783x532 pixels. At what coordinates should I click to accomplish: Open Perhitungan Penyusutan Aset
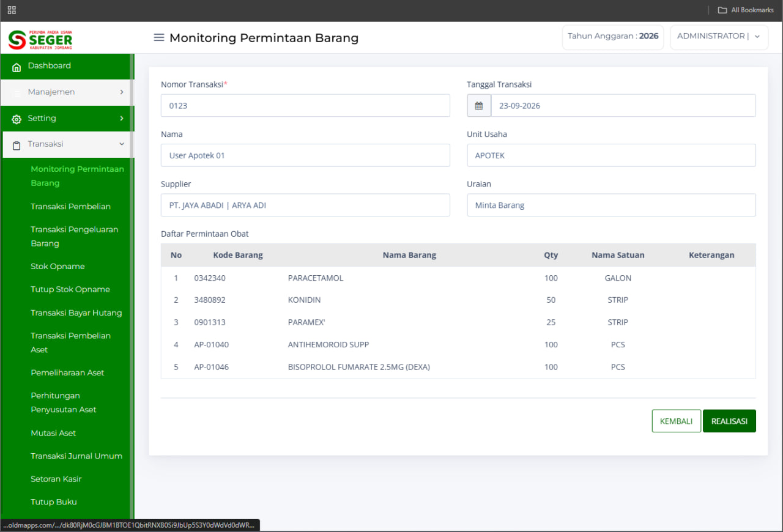coord(64,402)
